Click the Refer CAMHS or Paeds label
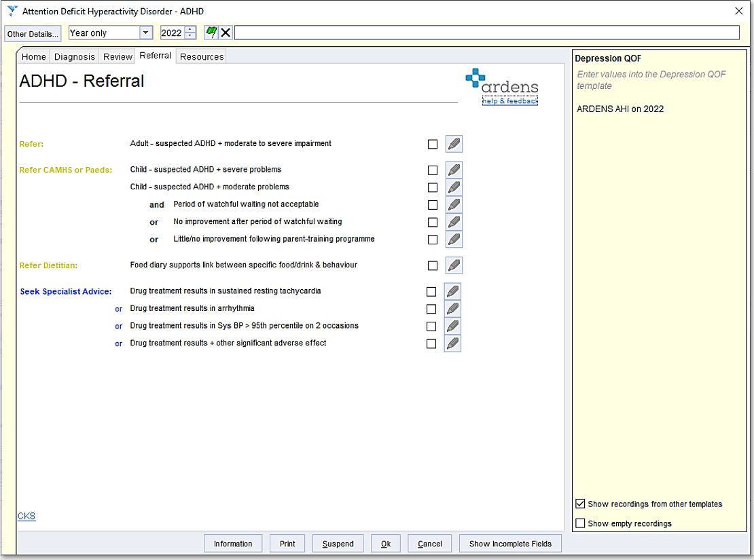754x560 pixels. pos(65,170)
